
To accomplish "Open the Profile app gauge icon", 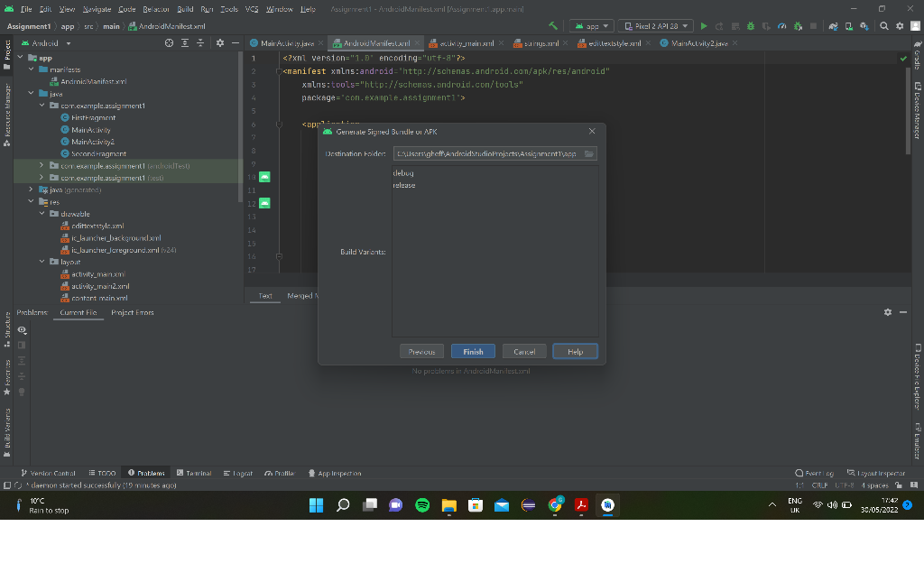I will [x=782, y=26].
